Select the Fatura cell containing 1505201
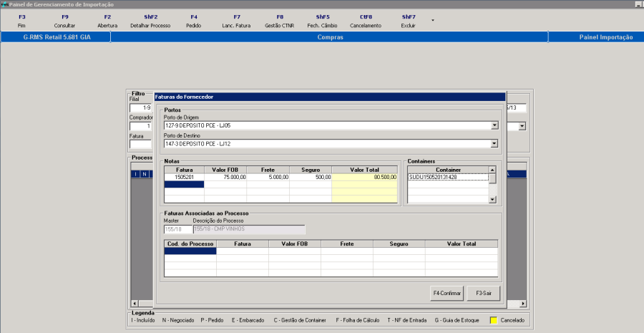The image size is (644, 333). coord(184,176)
